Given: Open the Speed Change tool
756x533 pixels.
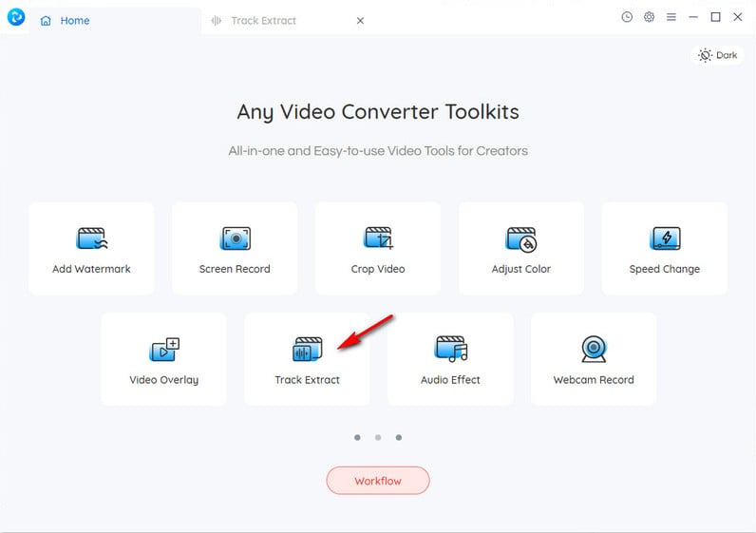Looking at the screenshot, I should pyautogui.click(x=665, y=248).
